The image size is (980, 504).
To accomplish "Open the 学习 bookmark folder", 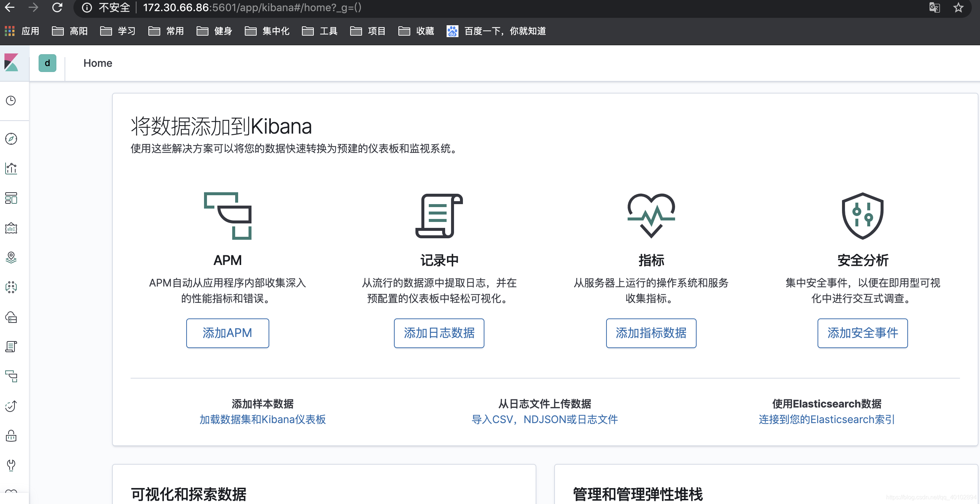I will [x=118, y=31].
